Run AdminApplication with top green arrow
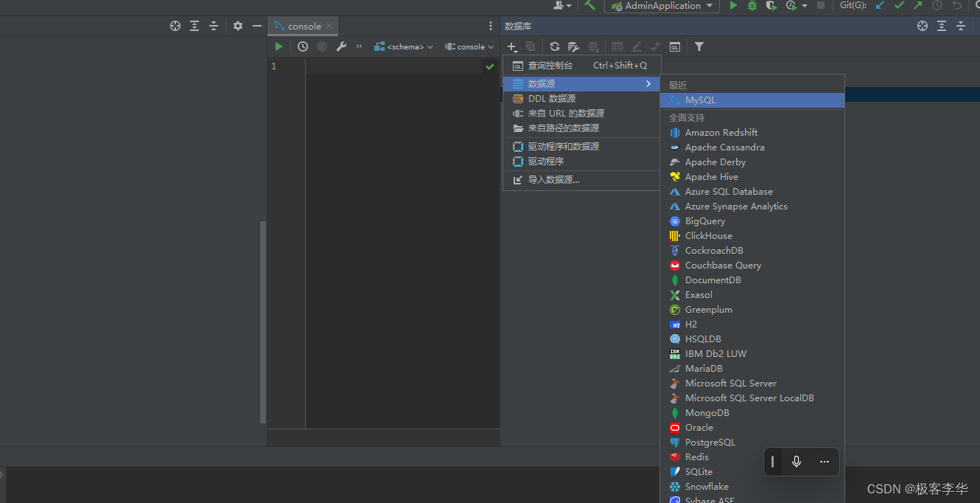This screenshot has height=503, width=980. click(733, 5)
